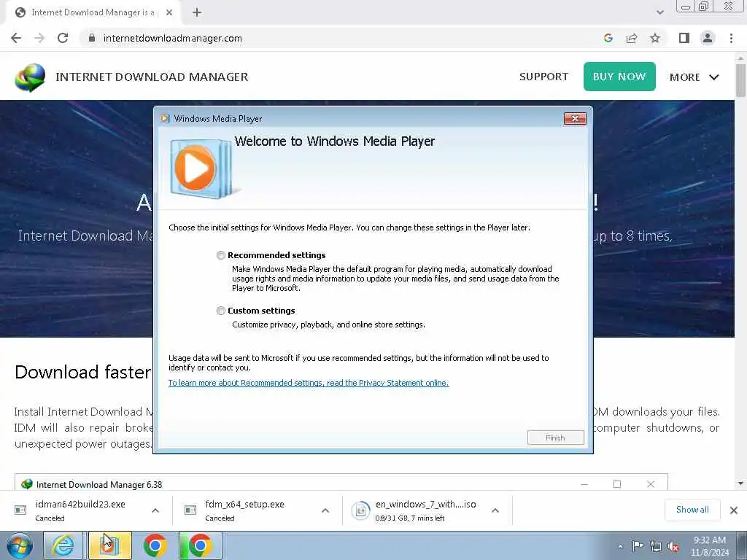Open the tab search dropdown
The image size is (747, 560).
[659, 12]
